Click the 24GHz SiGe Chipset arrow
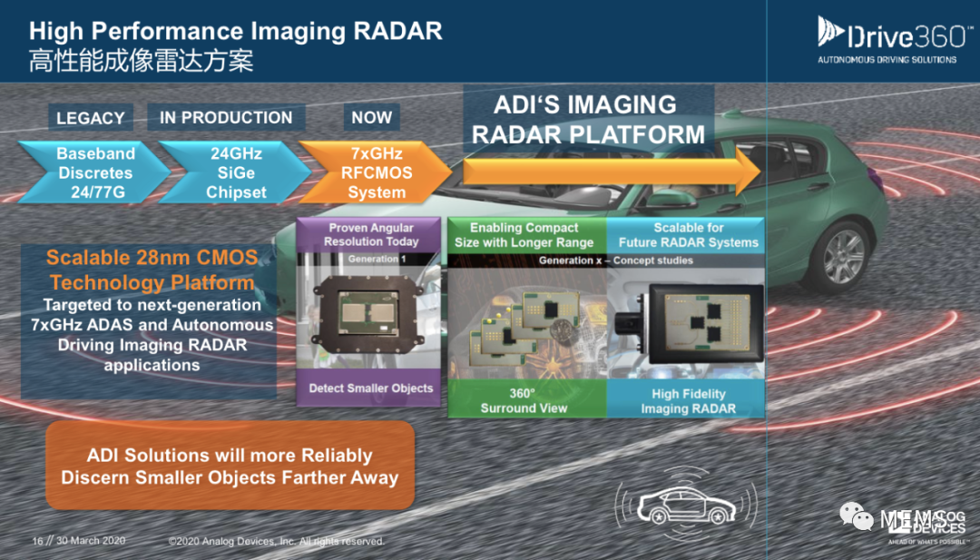Viewport: 980px width, 560px height. 235,172
